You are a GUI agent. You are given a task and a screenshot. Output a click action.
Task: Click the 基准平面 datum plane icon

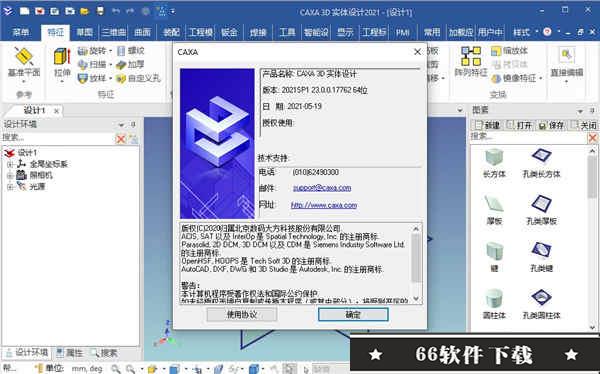tap(24, 57)
